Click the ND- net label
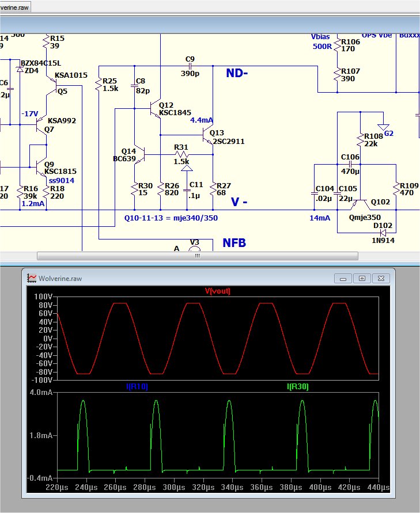 point(237,73)
